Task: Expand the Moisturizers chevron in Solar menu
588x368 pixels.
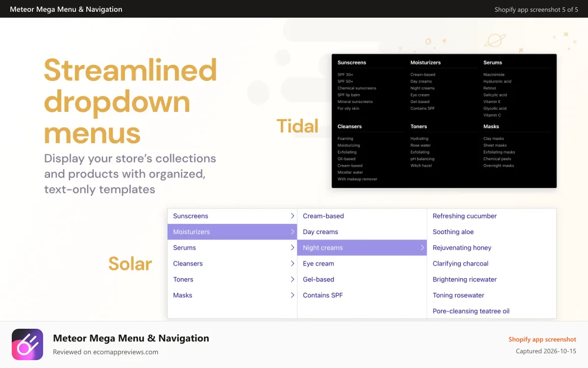Action: (292, 232)
